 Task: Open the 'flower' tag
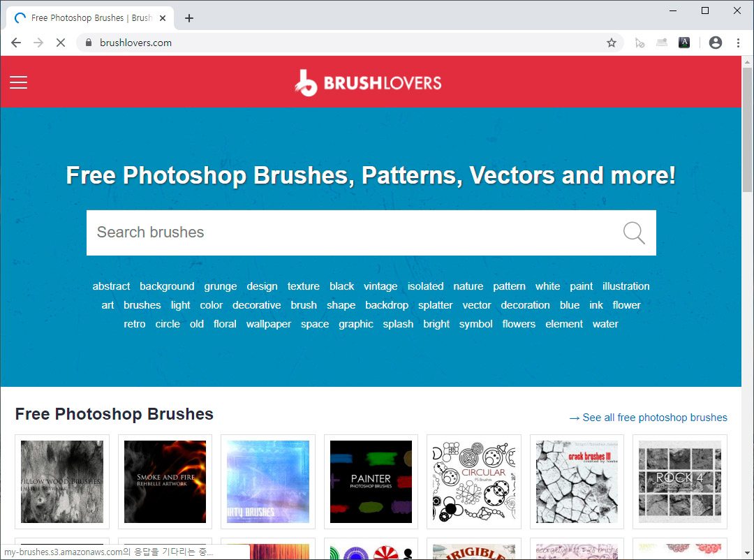tap(626, 305)
